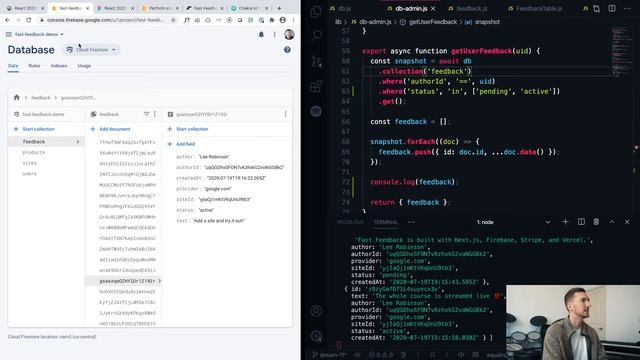The width and height of the screenshot is (640, 360).
Task: Click Add document in the feedback column
Action: coord(110,129)
